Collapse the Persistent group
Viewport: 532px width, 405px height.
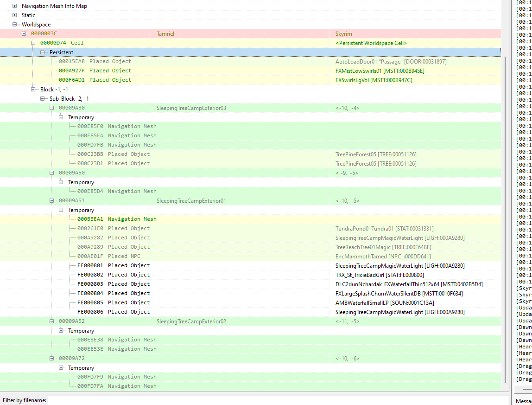(43, 52)
